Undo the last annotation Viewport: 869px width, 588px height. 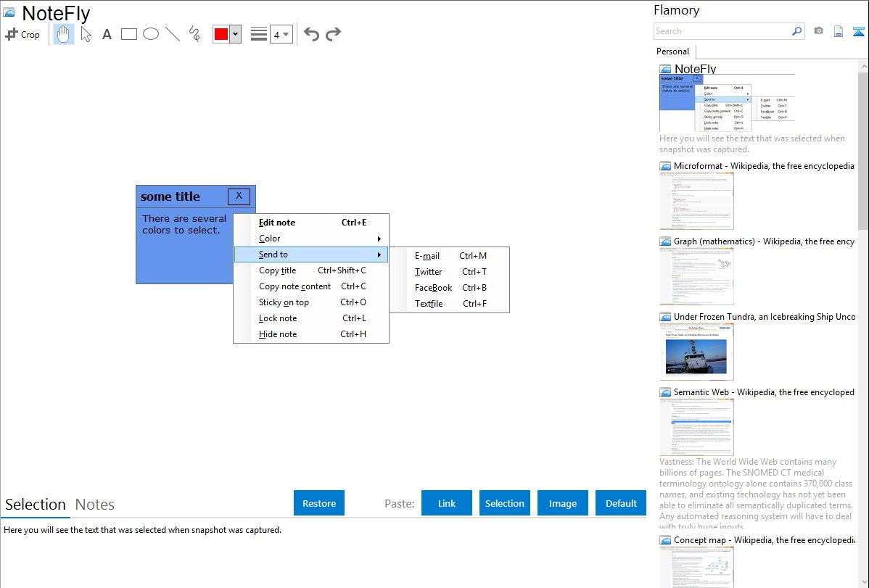pyautogui.click(x=311, y=34)
